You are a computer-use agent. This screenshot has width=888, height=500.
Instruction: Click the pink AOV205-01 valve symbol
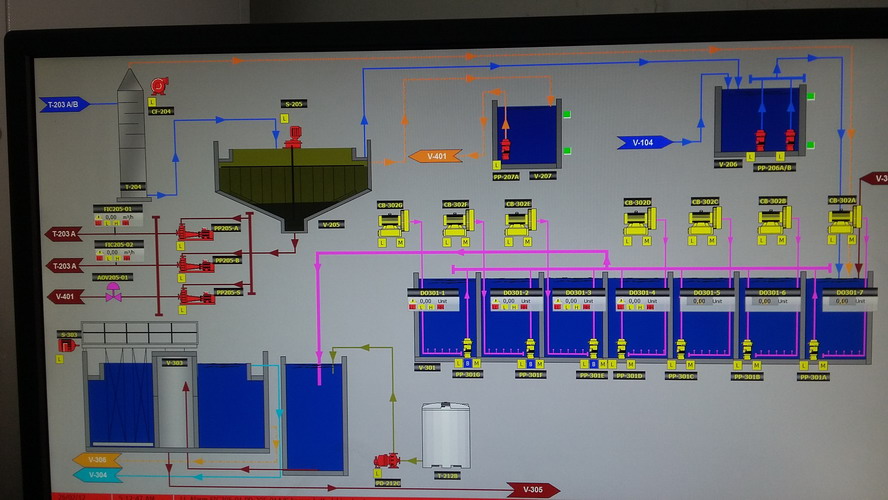click(113, 292)
